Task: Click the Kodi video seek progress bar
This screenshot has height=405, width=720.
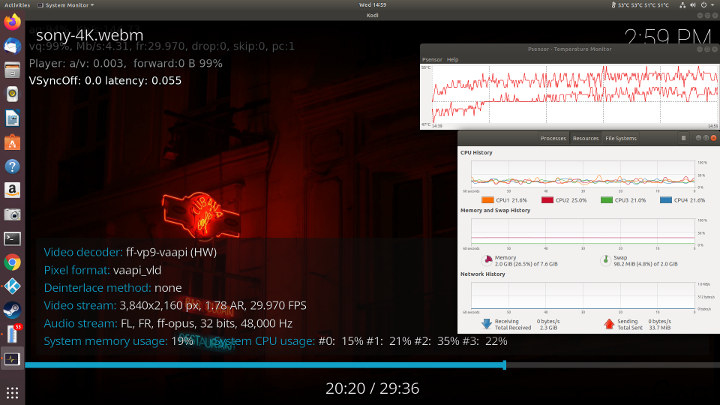Action: point(372,365)
